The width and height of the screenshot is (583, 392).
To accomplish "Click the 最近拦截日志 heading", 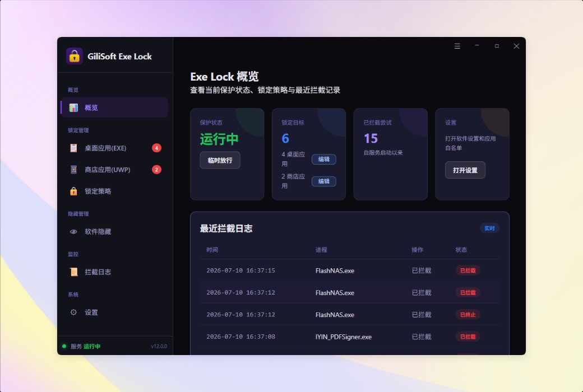I will 226,228.
